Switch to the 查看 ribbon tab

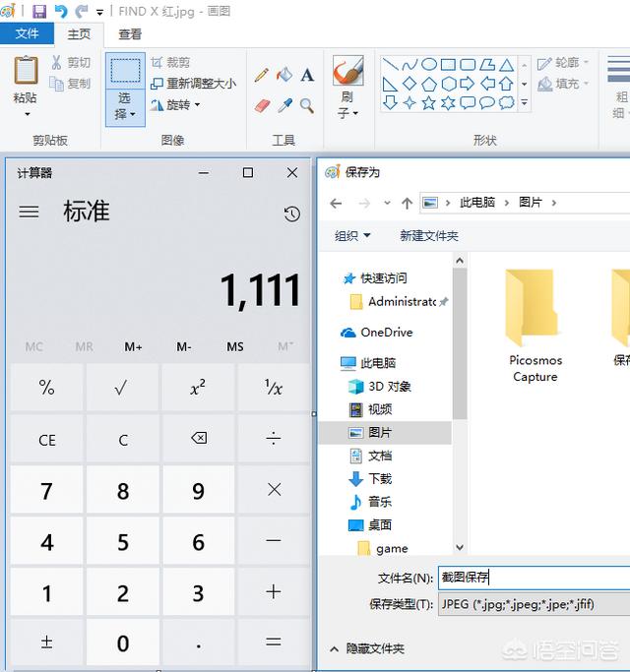pyautogui.click(x=130, y=33)
